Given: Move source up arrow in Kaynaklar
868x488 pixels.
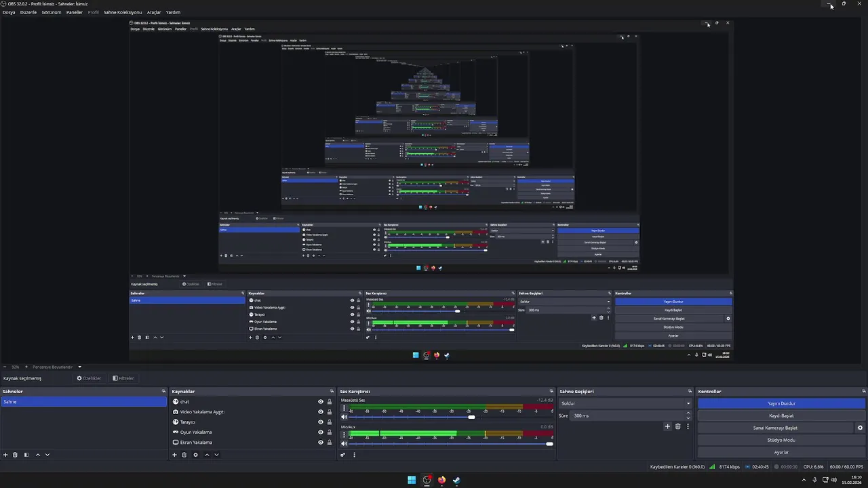Looking at the screenshot, I should point(207,455).
